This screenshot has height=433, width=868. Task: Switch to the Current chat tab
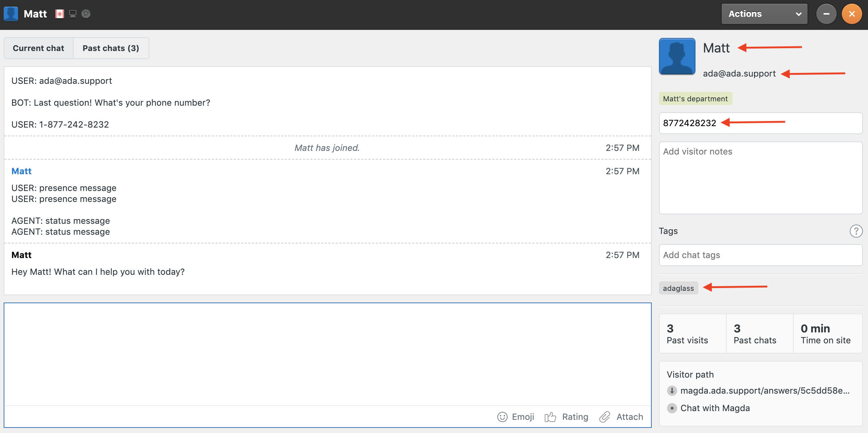tap(39, 48)
